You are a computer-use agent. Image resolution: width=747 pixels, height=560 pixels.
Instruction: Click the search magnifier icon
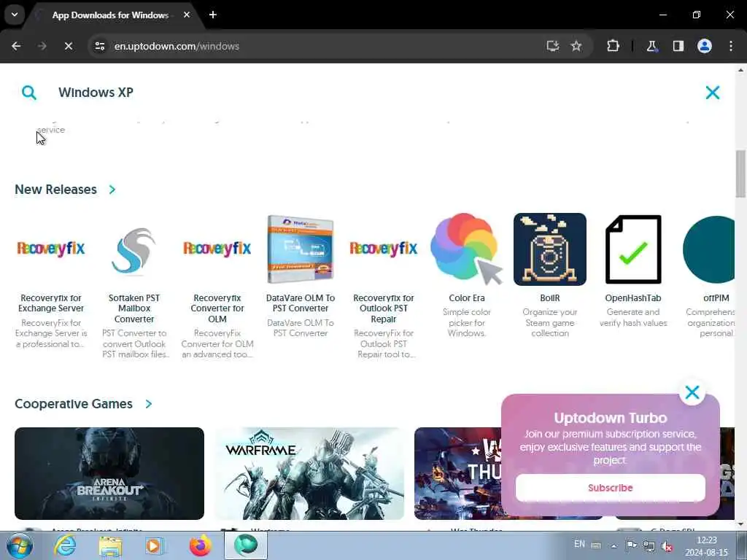(x=29, y=93)
